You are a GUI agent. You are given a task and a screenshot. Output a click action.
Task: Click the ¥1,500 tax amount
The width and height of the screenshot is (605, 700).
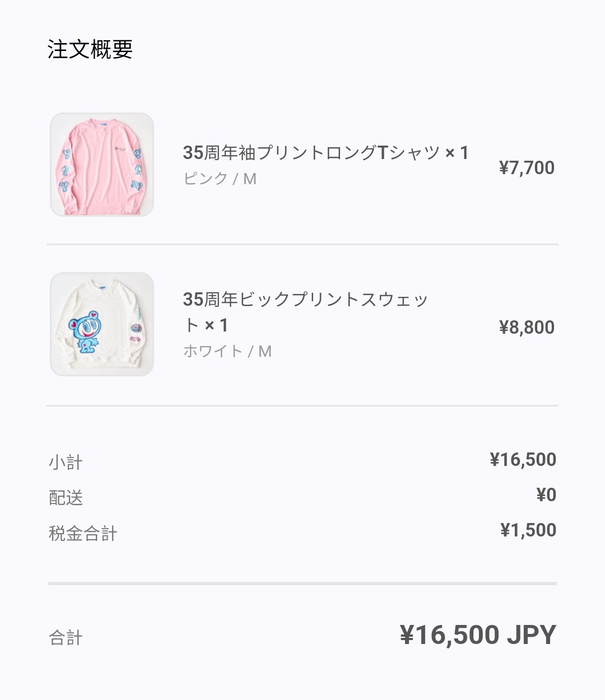[528, 530]
